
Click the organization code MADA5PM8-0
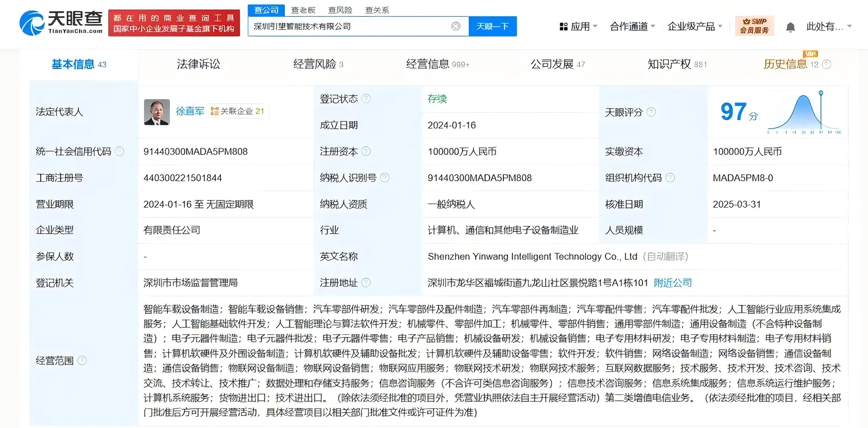(x=743, y=178)
